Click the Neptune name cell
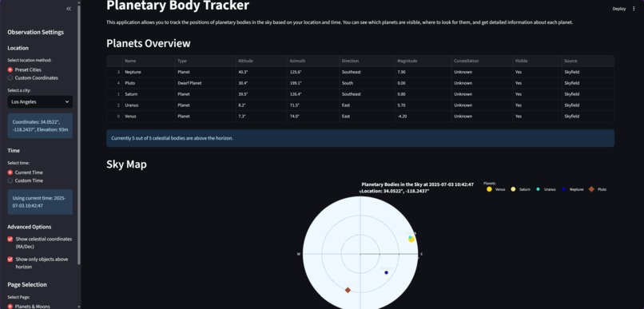Image resolution: width=644 pixels, height=309 pixels. click(x=149, y=72)
